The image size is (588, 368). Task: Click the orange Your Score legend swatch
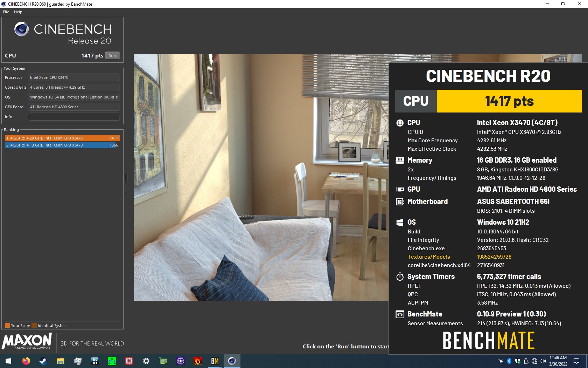(7, 326)
